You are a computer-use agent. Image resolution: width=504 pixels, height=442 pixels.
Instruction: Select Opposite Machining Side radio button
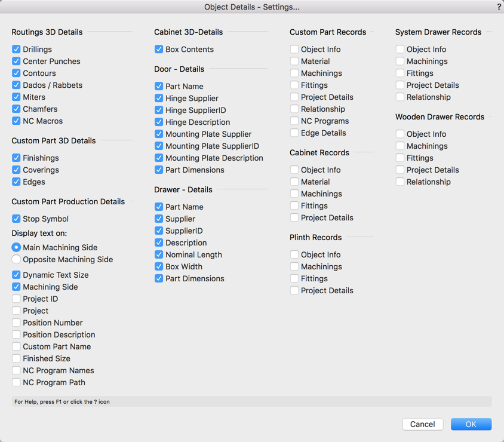pyautogui.click(x=16, y=259)
